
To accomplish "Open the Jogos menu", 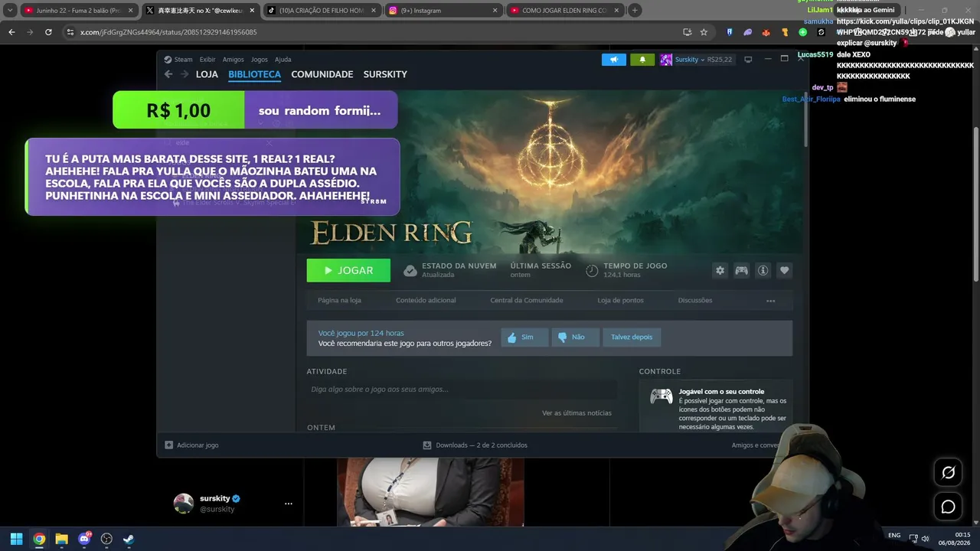I will point(260,60).
